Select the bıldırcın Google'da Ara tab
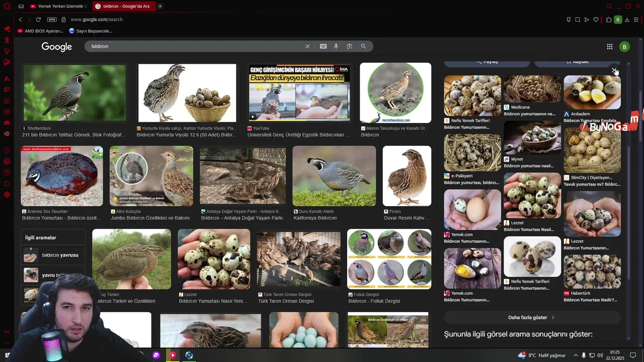 [123, 6]
